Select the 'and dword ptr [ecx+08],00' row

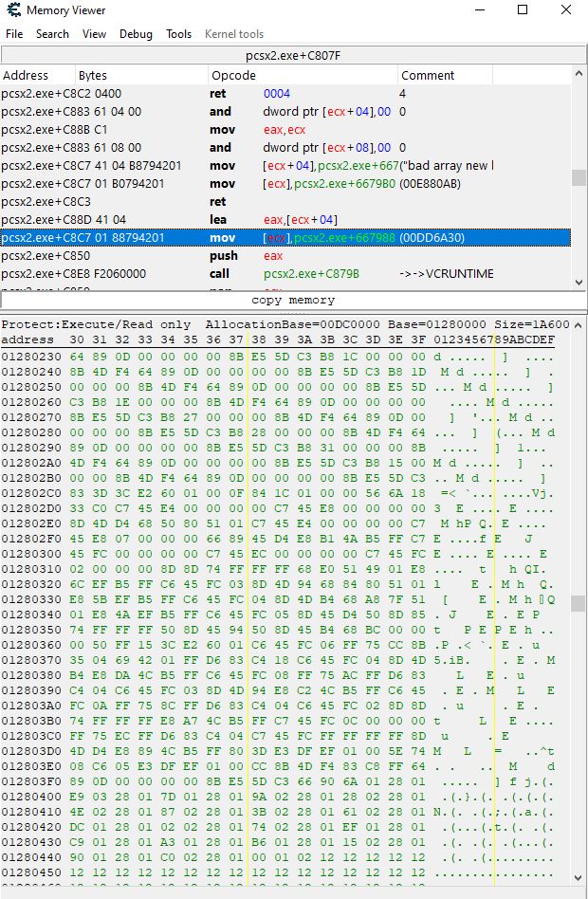click(285, 147)
